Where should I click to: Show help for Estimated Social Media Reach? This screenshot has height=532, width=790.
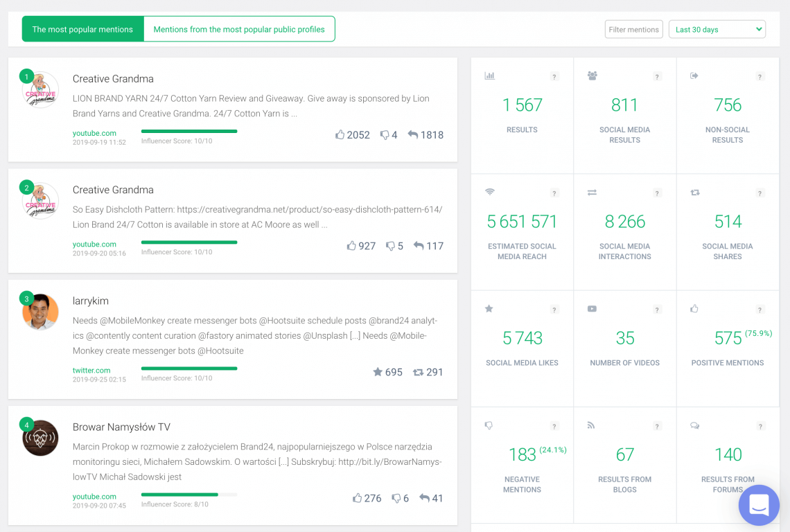coord(554,193)
